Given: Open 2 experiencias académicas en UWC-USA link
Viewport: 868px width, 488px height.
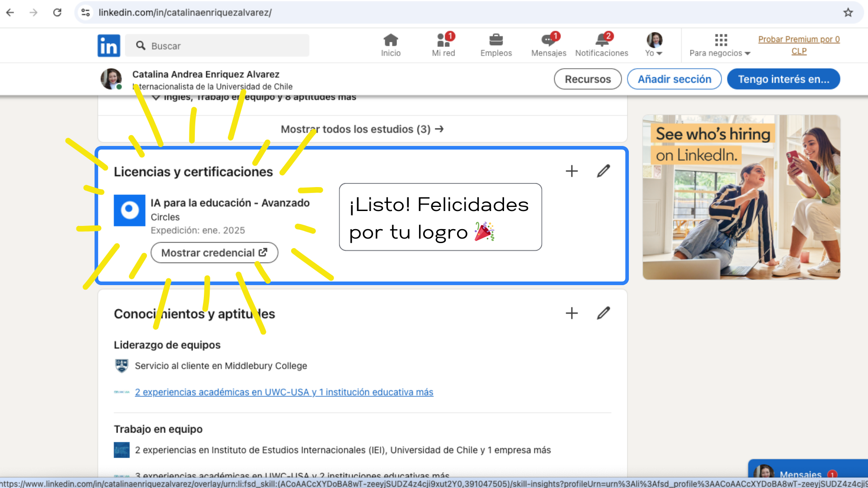Looking at the screenshot, I should [x=284, y=392].
